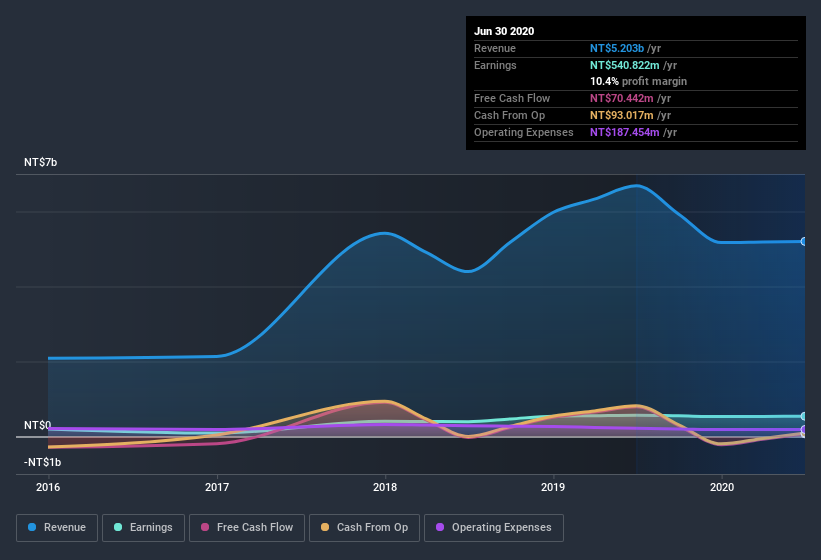Click the 2020 x-axis label
Screen dimensions: 821x560
tap(722, 487)
